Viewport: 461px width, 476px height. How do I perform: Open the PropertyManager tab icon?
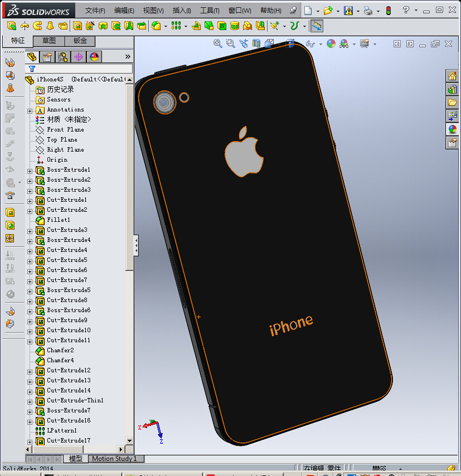[x=47, y=57]
